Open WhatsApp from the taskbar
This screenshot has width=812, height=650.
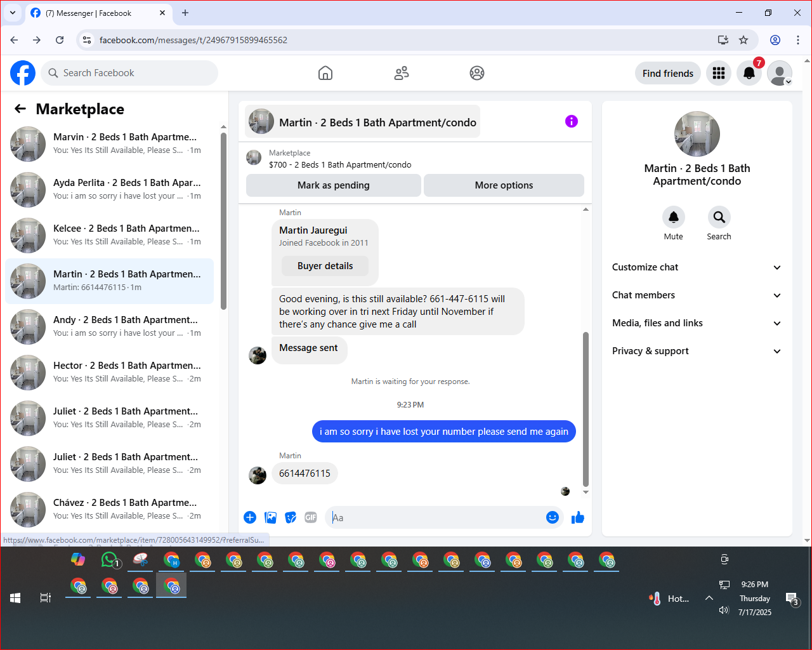click(x=110, y=560)
